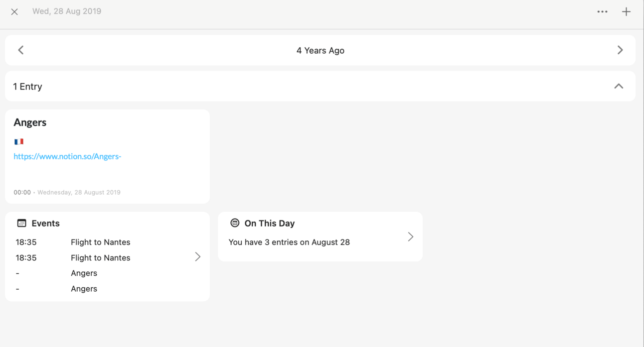Select the first Angers all-day event

pos(84,273)
